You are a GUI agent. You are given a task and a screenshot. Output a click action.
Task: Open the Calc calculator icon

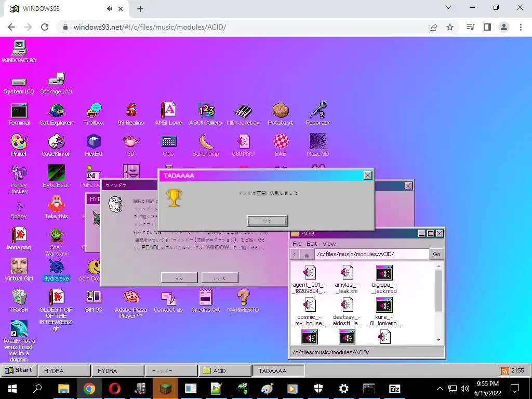[x=168, y=141]
